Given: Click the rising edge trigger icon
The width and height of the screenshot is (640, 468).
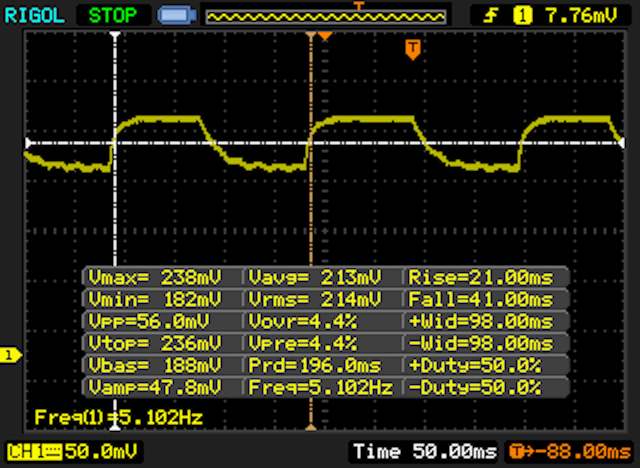Looking at the screenshot, I should pyautogui.click(x=491, y=16).
